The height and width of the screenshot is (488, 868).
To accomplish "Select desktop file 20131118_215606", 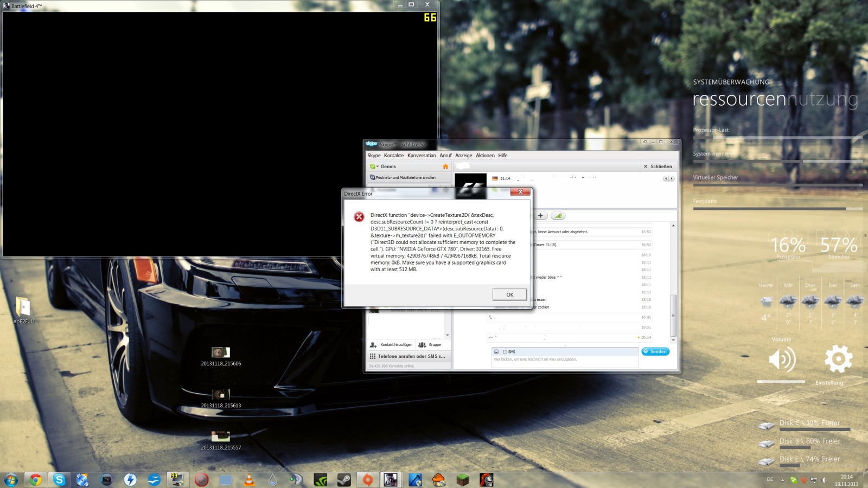I will (221, 356).
